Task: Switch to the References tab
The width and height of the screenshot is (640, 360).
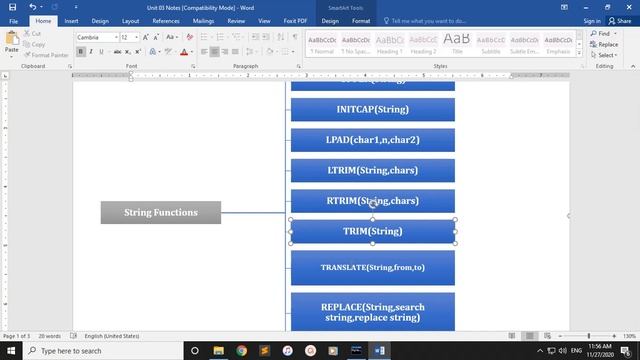Action: click(166, 21)
